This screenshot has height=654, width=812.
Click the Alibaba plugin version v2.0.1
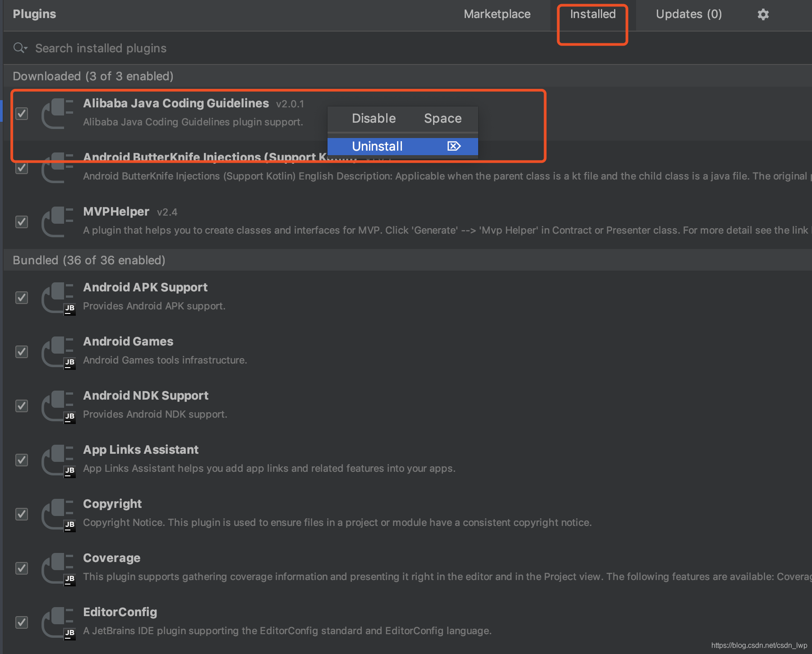(x=290, y=104)
